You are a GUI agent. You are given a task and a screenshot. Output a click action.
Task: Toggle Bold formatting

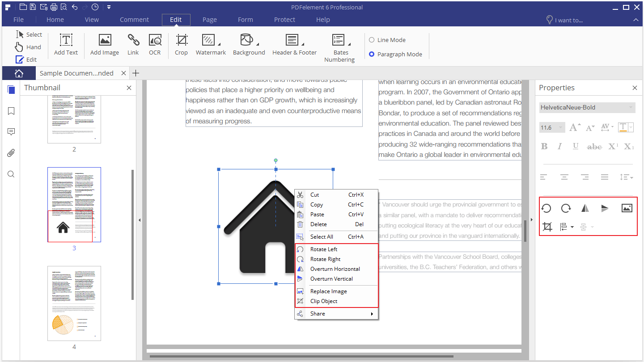point(544,146)
